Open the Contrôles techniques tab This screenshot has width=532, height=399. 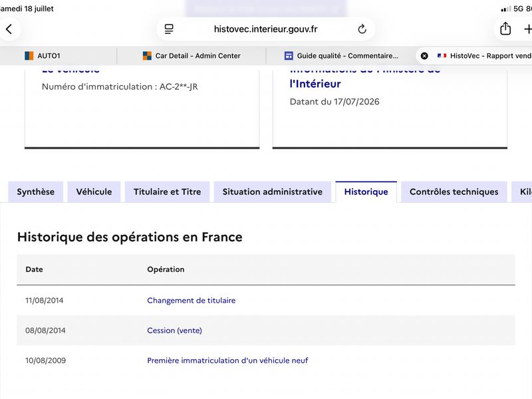tap(454, 192)
